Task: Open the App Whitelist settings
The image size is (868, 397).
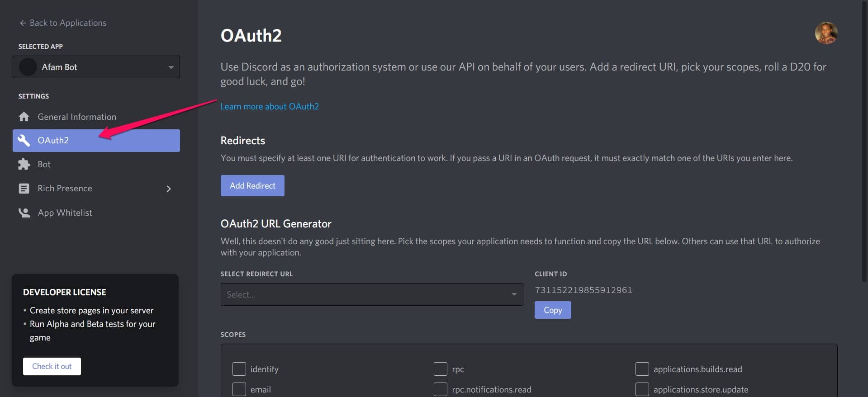Action: [96, 213]
